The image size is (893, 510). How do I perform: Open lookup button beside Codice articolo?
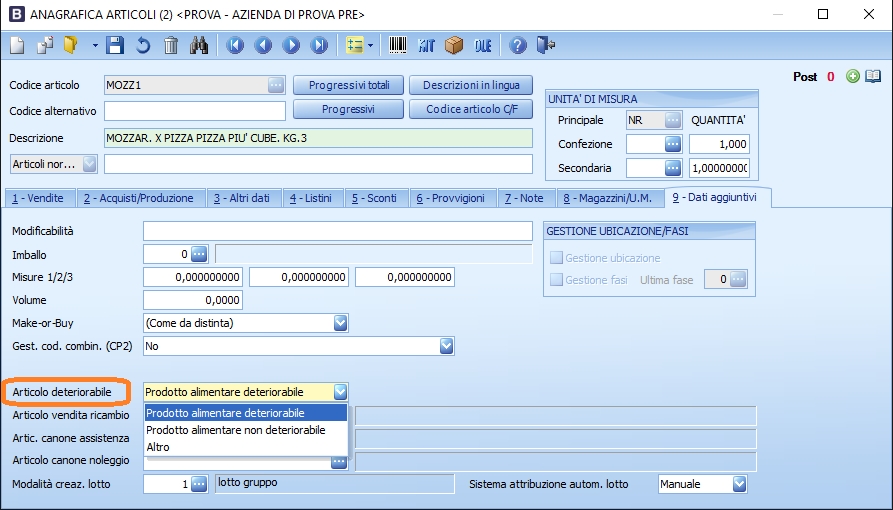point(276,85)
